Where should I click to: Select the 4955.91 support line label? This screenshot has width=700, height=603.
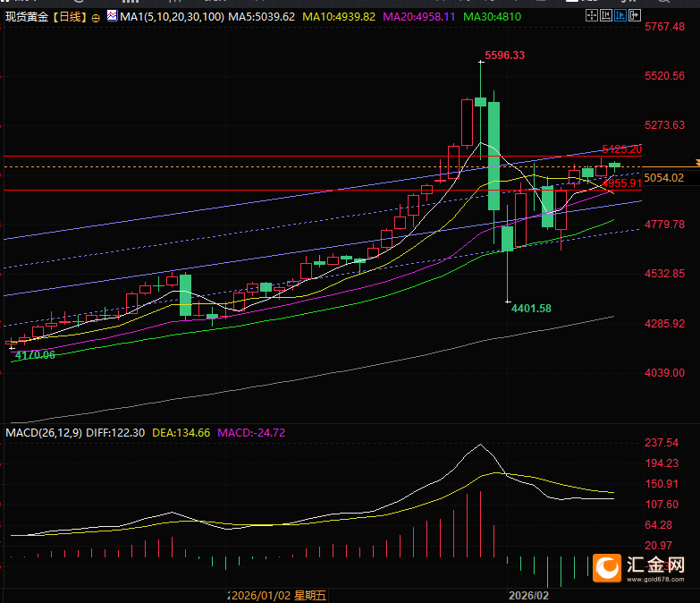point(622,183)
